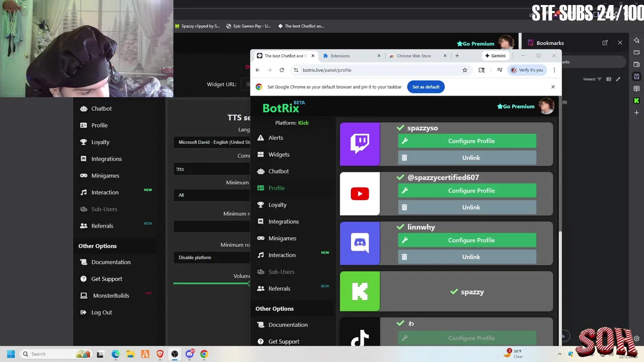Open the Kick icon in browser sidebar
Screen dimensions: 644x362
pyautogui.click(x=636, y=101)
